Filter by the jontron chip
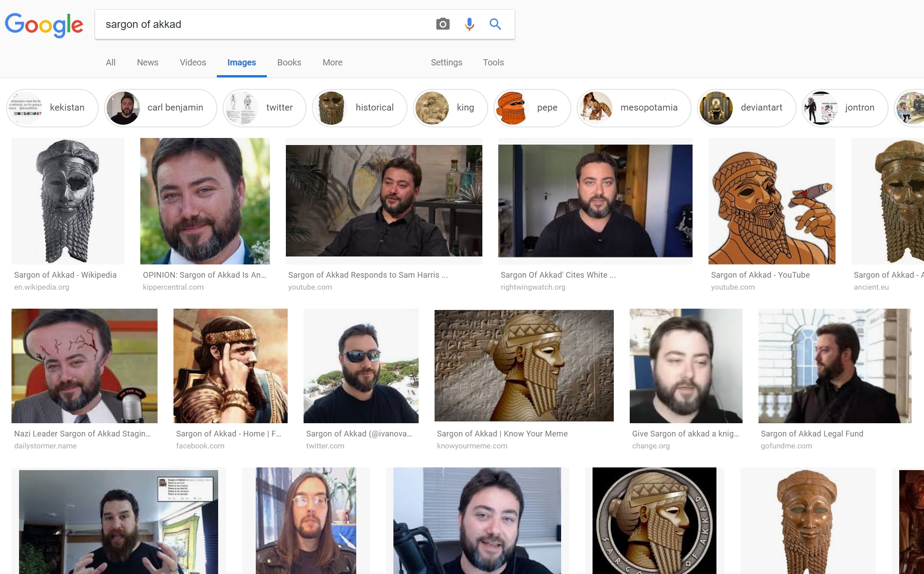The width and height of the screenshot is (924, 574). 845,108
